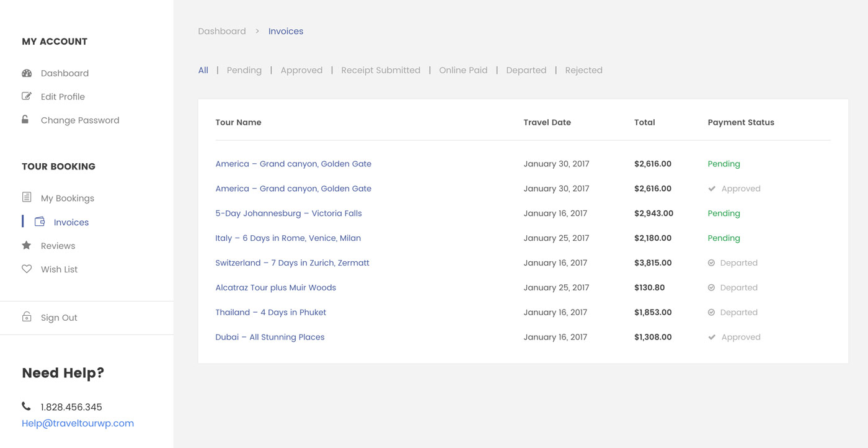This screenshot has width=868, height=448.
Task: Click the Dashboard gauge icon in sidebar
Action: (27, 73)
